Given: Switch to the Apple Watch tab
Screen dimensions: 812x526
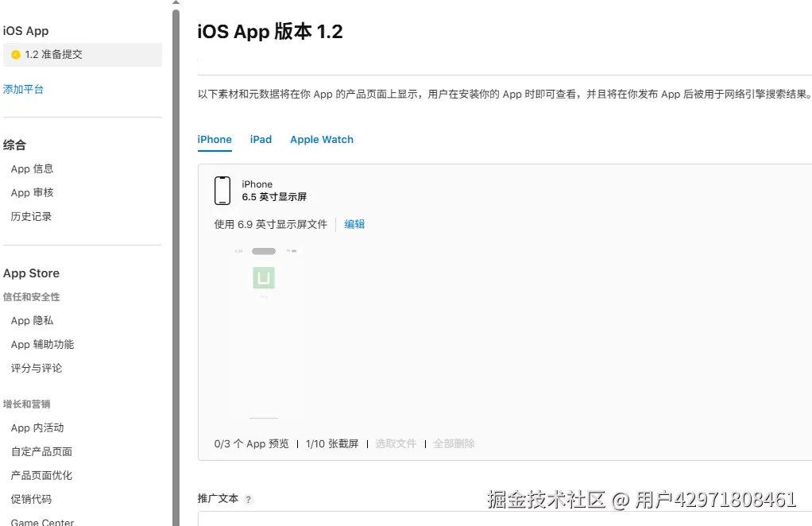Looking at the screenshot, I should pos(322,140).
